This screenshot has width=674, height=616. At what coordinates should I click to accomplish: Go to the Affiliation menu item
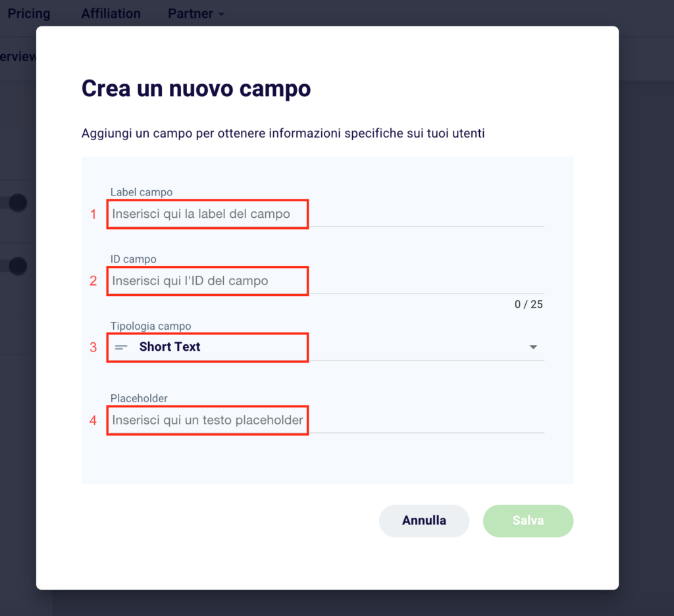[111, 14]
